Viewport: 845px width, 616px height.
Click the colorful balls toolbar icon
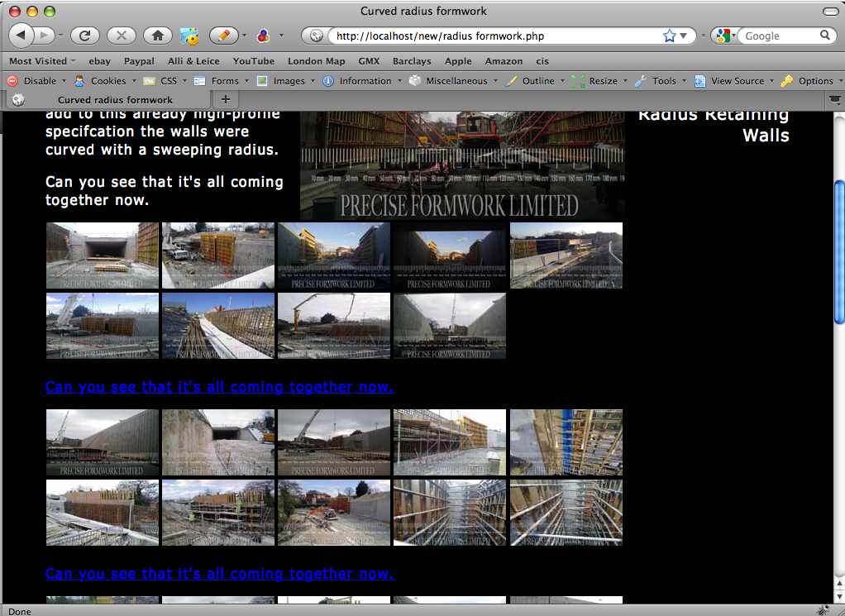click(263, 36)
